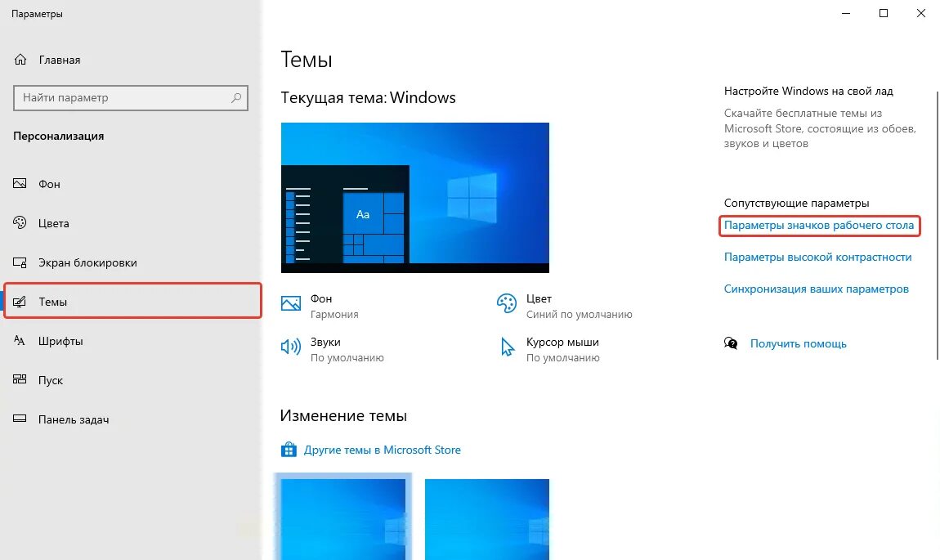Click the Текущая тема: Windows heading
This screenshot has width=940, height=560.
tap(368, 98)
